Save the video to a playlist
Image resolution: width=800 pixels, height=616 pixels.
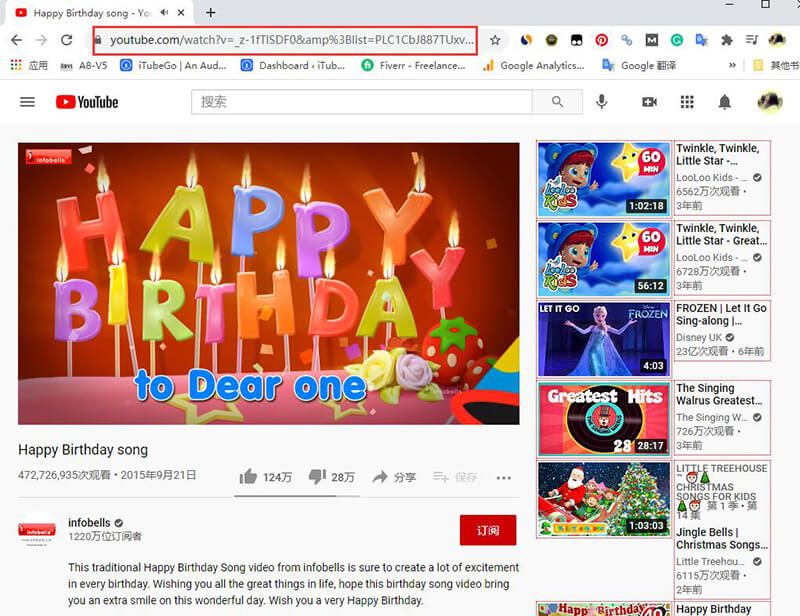point(455,477)
